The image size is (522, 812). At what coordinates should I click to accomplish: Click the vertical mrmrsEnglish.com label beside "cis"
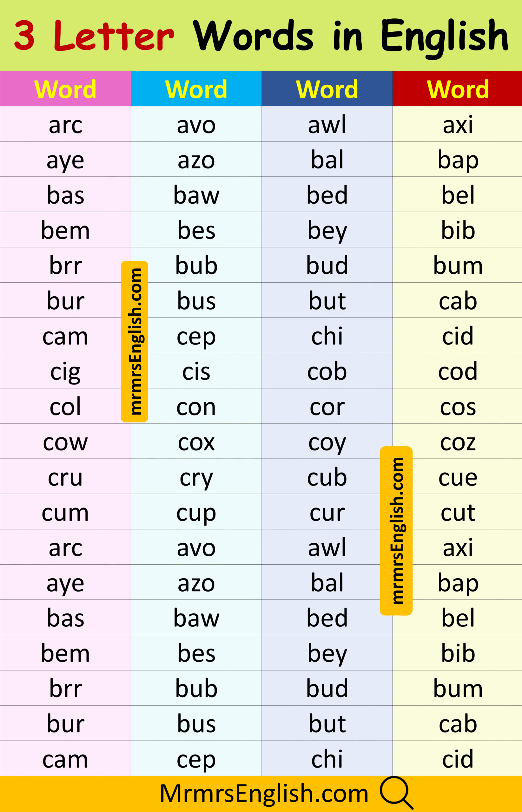click(x=135, y=342)
